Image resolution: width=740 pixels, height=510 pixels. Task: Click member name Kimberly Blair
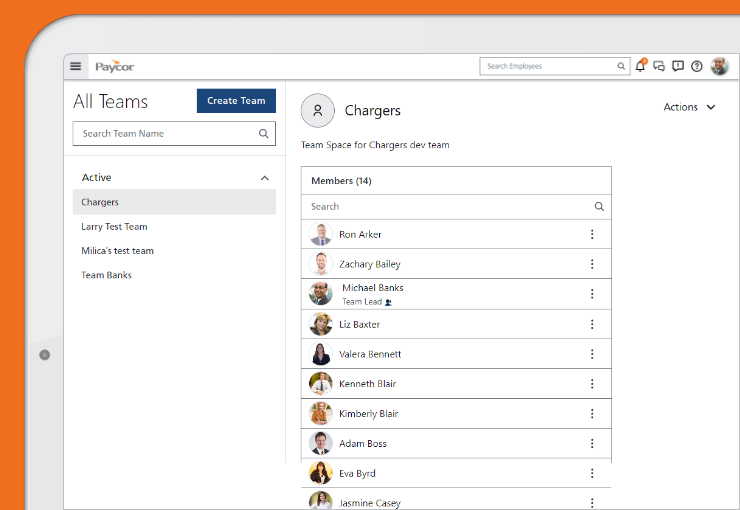[369, 414]
